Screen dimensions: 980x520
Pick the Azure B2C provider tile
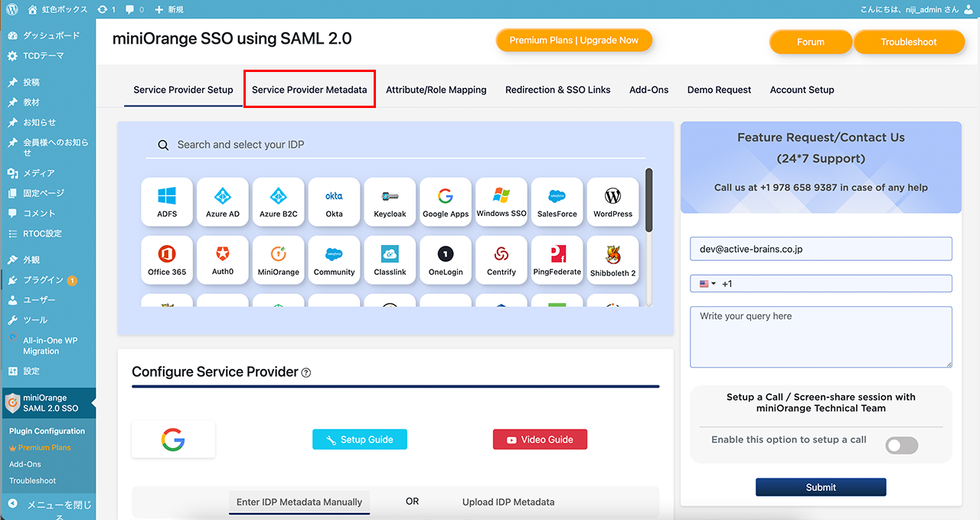(279, 202)
